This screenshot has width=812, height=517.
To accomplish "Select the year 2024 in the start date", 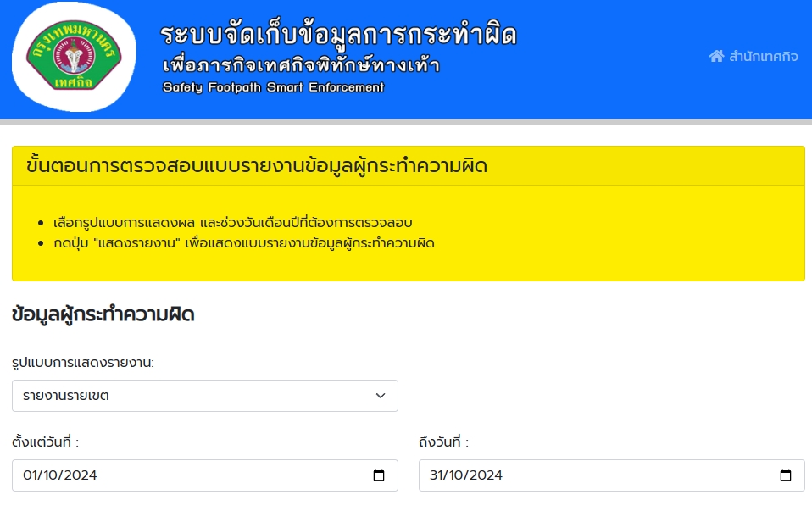I will click(81, 475).
